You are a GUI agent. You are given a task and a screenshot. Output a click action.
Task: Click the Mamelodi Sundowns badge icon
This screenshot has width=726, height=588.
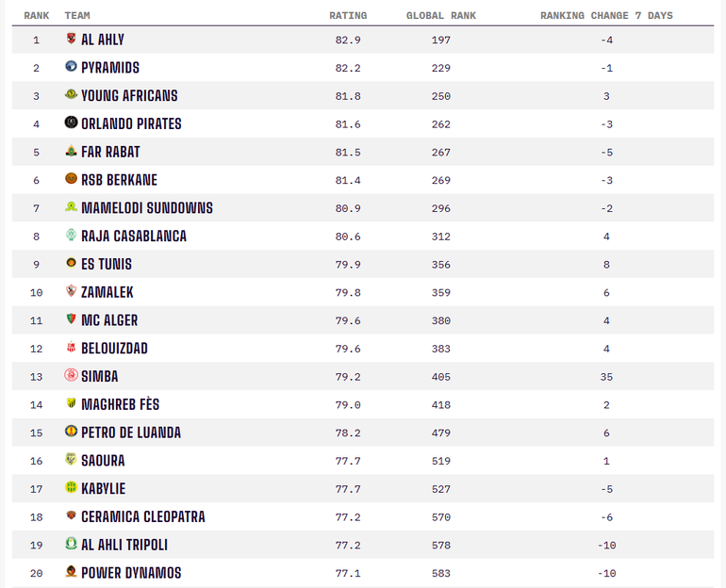(x=71, y=206)
